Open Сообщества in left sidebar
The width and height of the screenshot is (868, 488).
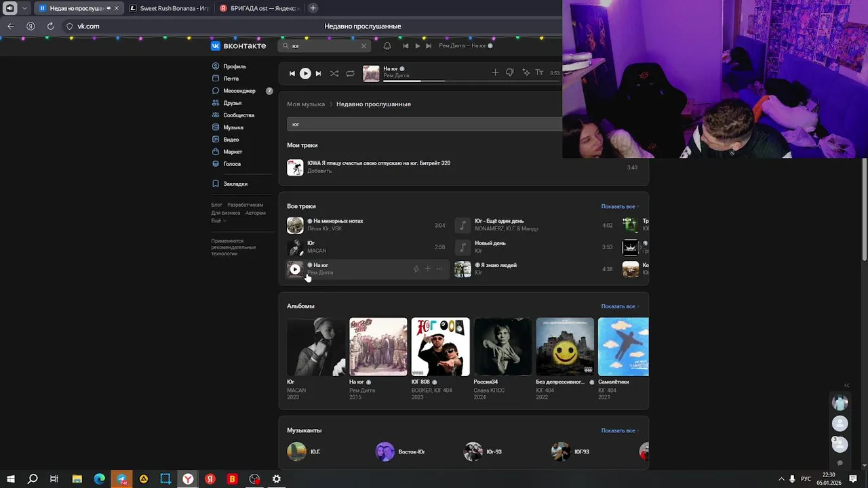239,115
